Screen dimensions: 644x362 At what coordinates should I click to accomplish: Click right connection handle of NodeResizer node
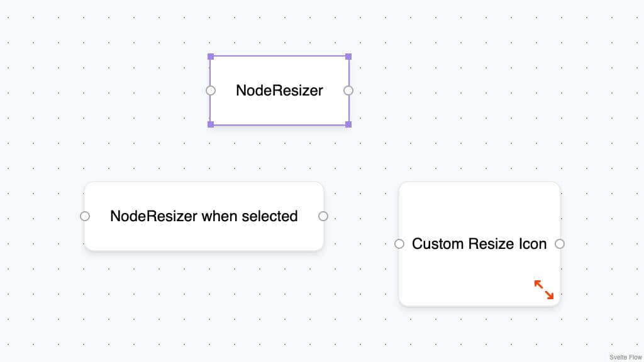click(x=348, y=90)
